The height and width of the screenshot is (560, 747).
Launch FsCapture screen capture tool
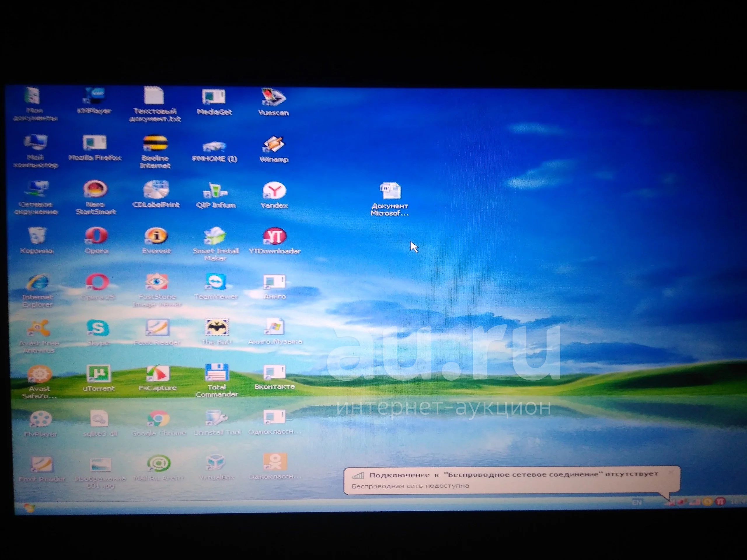coord(157,377)
